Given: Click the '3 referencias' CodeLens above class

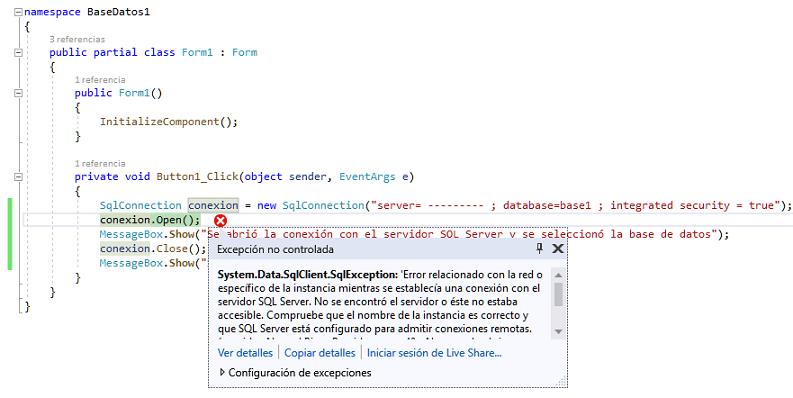Looking at the screenshot, I should (x=77, y=39).
